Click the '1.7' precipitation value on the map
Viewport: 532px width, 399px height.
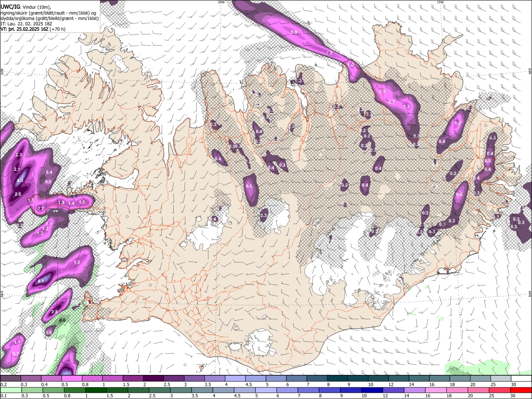41,209
